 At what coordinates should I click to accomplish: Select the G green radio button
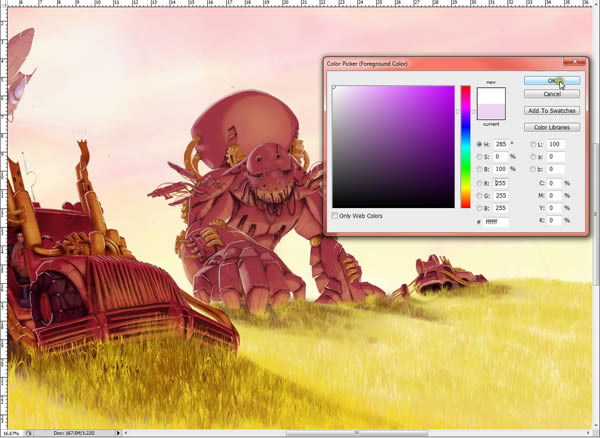(x=479, y=195)
